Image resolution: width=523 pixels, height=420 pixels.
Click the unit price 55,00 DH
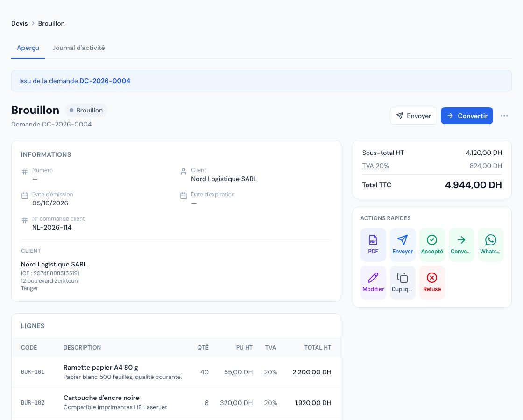(x=238, y=372)
